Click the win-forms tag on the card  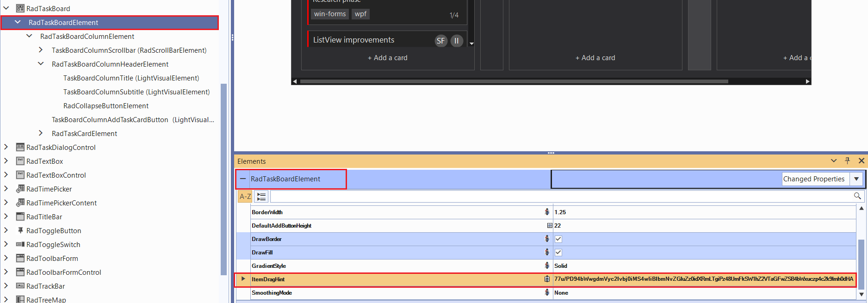tap(330, 14)
